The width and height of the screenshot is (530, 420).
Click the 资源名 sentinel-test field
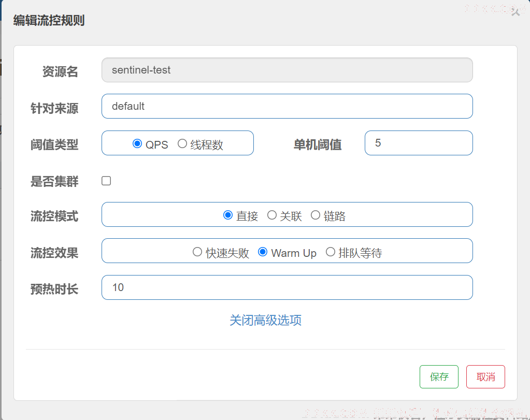[287, 70]
